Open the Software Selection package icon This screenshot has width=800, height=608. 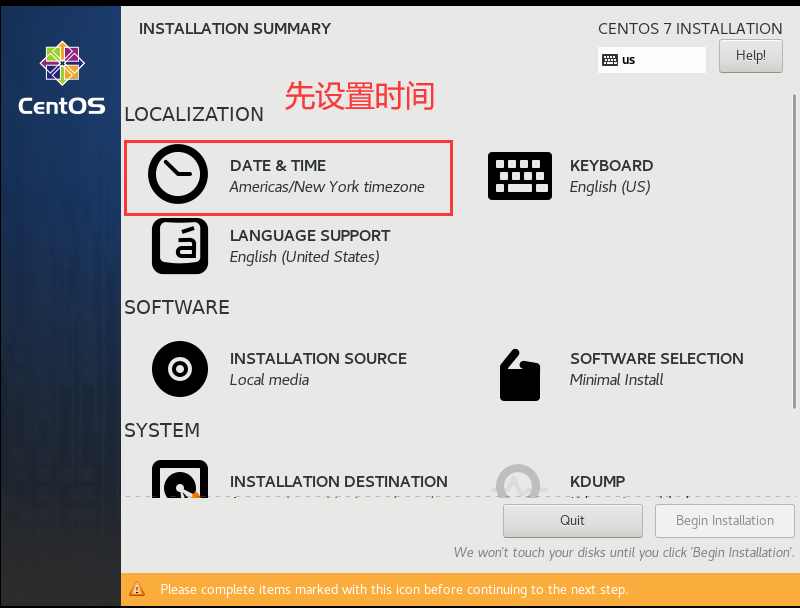(x=519, y=375)
